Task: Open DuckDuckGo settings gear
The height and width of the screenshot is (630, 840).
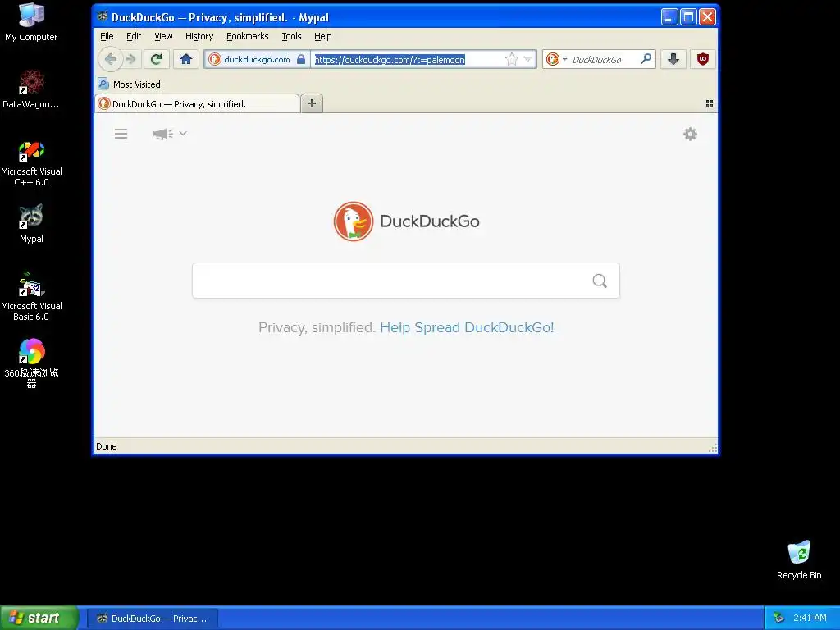Action: coord(690,134)
